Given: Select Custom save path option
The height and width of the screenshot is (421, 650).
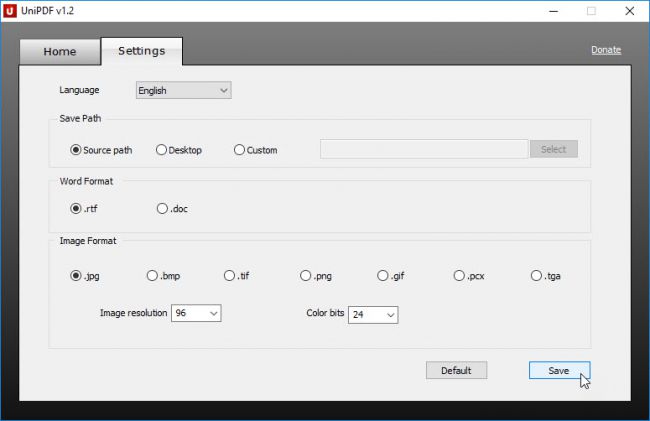Looking at the screenshot, I should click(256, 150).
